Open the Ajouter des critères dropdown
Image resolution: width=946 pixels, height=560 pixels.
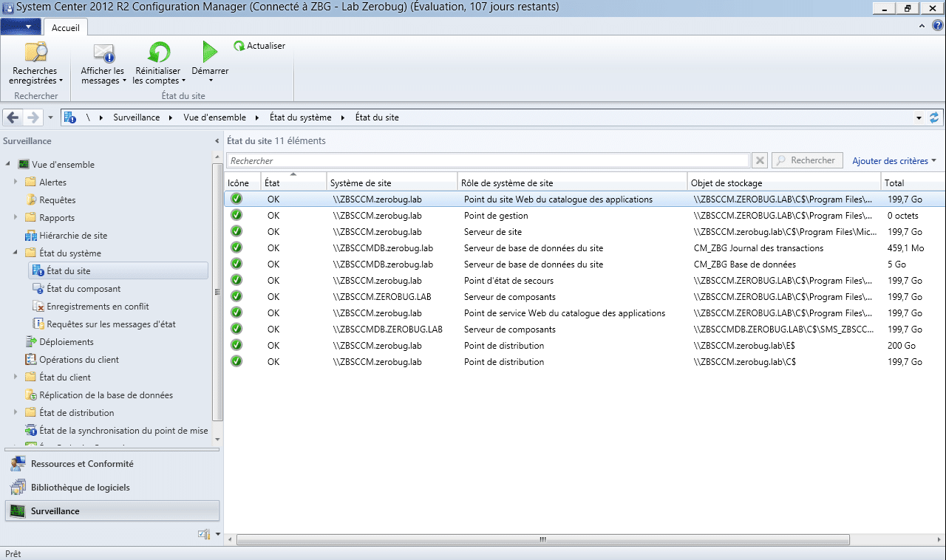coord(894,160)
